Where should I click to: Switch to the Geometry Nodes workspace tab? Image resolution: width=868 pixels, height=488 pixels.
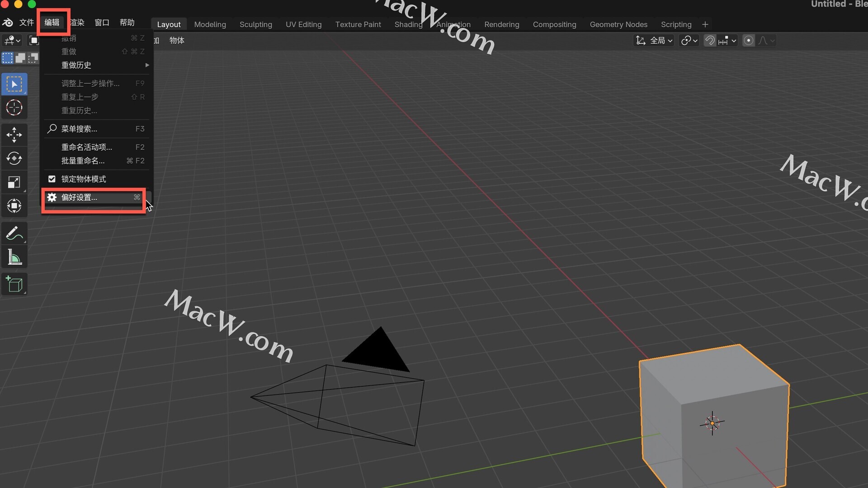(x=618, y=24)
